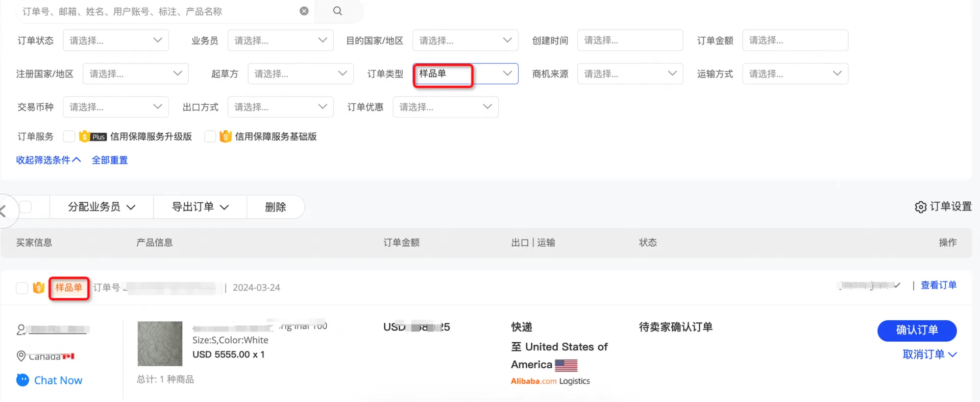Select the checkbox for the 2024-03-24 order
980x402 pixels.
coord(22,288)
